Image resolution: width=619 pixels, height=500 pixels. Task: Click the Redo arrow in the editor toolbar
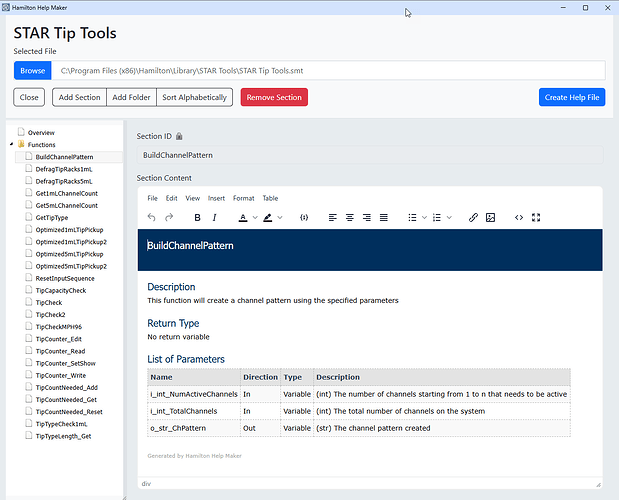point(169,217)
